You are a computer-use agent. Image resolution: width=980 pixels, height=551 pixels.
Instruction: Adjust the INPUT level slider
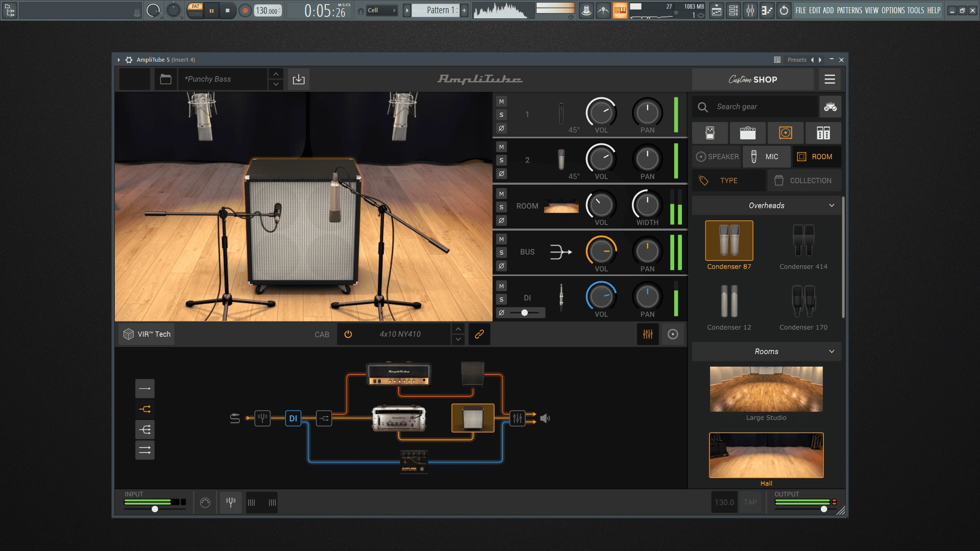pyautogui.click(x=155, y=509)
